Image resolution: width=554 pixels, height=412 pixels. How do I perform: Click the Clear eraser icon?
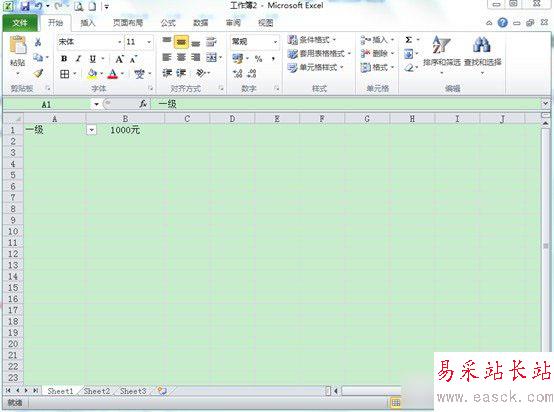coord(409,67)
